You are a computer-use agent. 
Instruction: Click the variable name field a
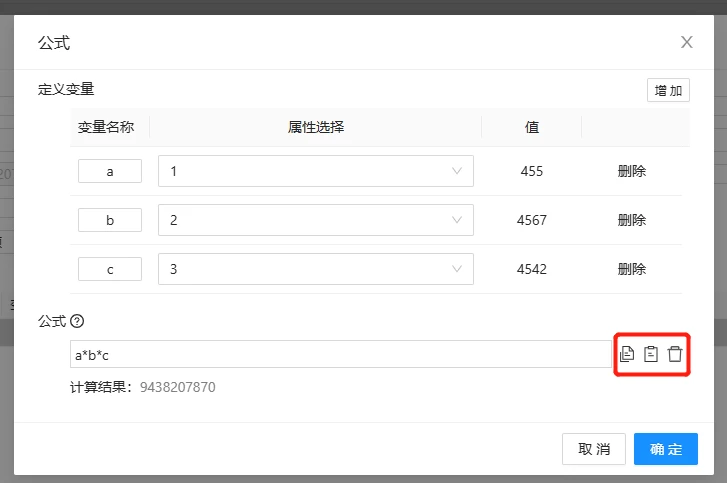tap(110, 171)
